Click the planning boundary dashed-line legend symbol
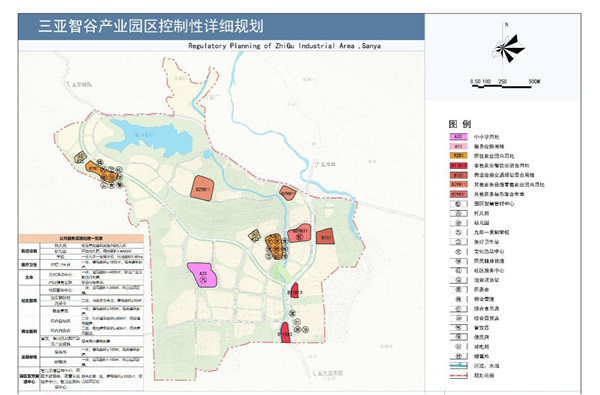The height and width of the screenshot is (395, 600). click(x=458, y=375)
